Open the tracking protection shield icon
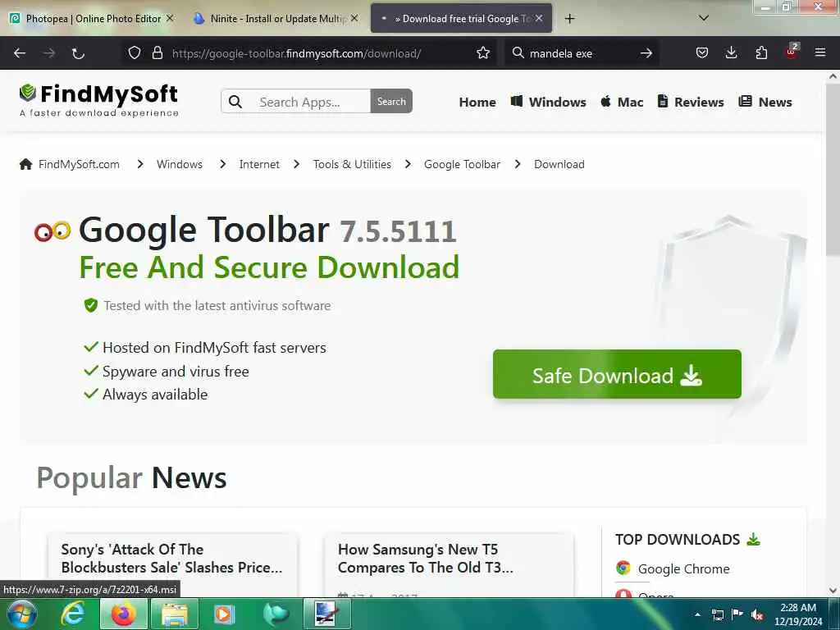The height and width of the screenshot is (630, 840). (135, 53)
